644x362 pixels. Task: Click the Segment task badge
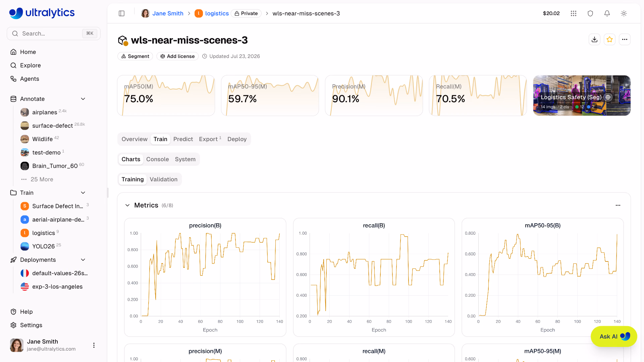[x=135, y=56]
